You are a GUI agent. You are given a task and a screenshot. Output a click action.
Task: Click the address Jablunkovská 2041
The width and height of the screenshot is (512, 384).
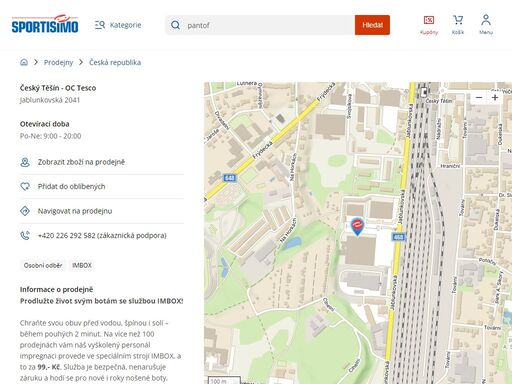(x=50, y=100)
